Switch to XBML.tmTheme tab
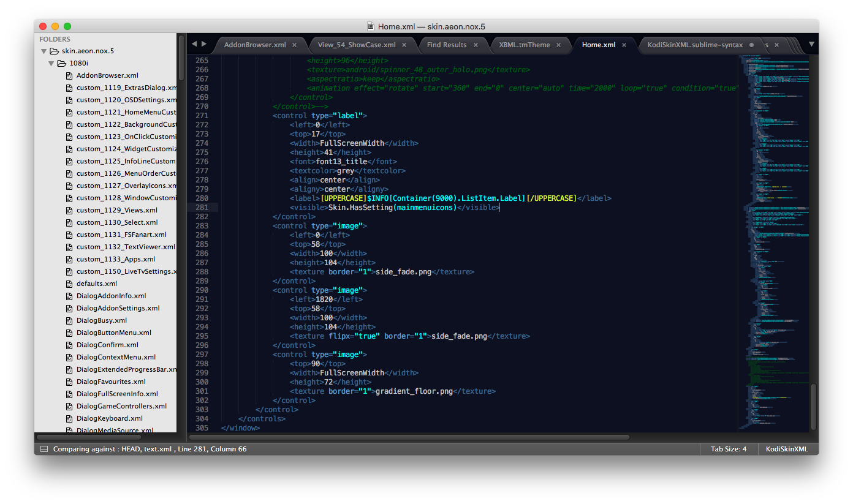The width and height of the screenshot is (853, 504). click(x=525, y=45)
